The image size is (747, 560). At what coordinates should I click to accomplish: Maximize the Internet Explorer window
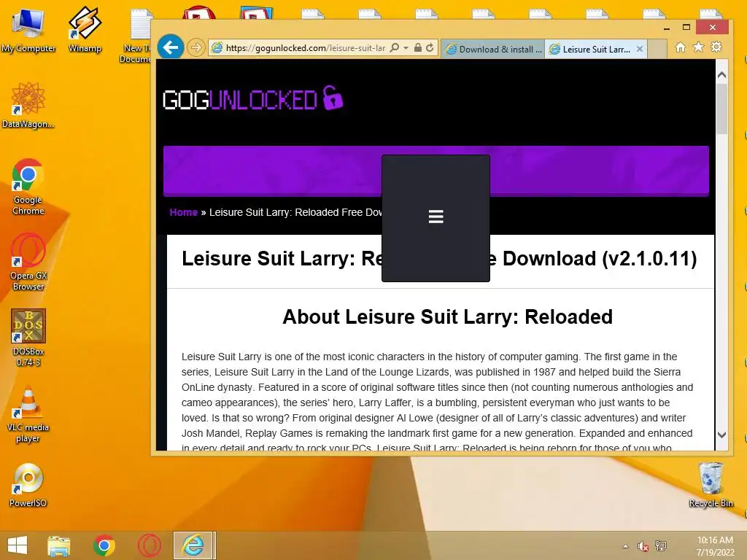[686, 27]
